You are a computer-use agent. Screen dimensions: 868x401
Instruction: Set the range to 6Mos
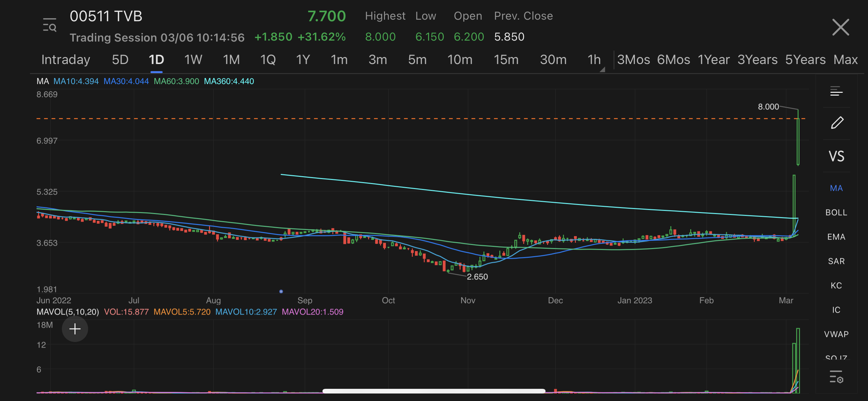tap(673, 60)
